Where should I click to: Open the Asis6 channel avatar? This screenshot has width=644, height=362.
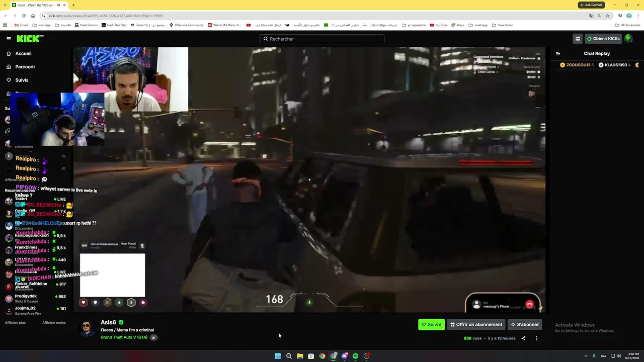(88, 328)
